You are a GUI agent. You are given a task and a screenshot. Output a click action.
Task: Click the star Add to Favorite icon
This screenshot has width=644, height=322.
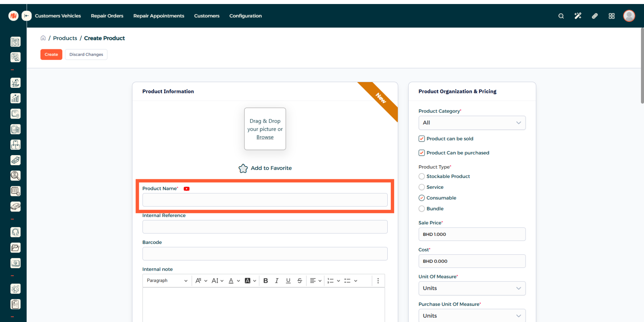(x=243, y=168)
